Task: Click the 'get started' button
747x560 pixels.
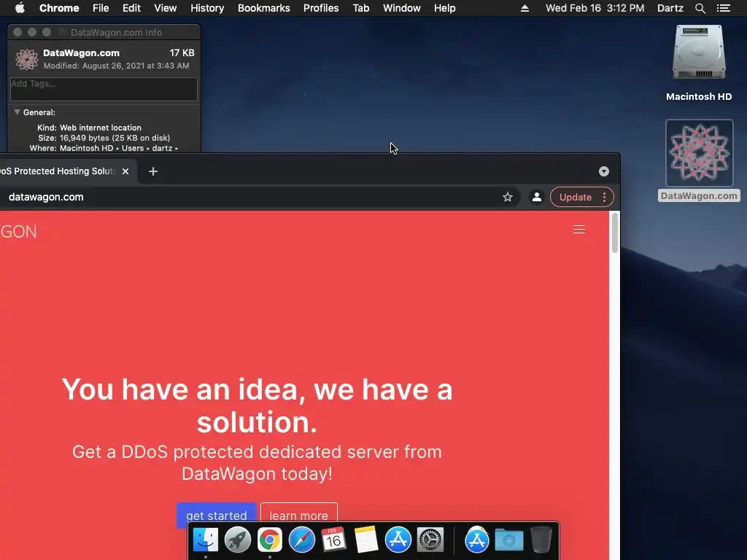Action: coord(216,516)
